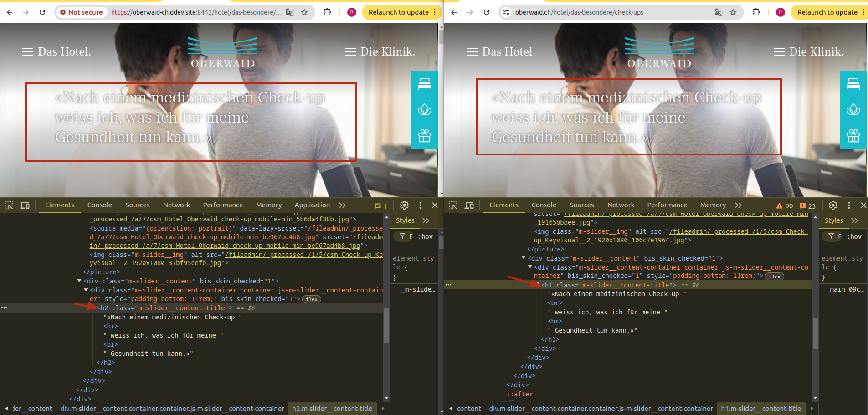Click Relaunch to update in the right browser
This screenshot has height=415, width=868.
point(827,12)
